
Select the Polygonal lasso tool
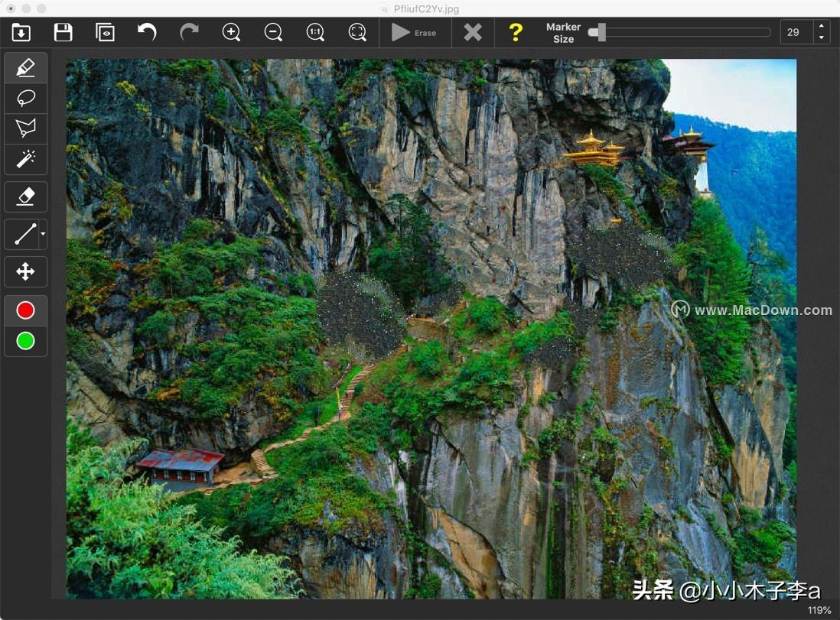click(x=25, y=128)
